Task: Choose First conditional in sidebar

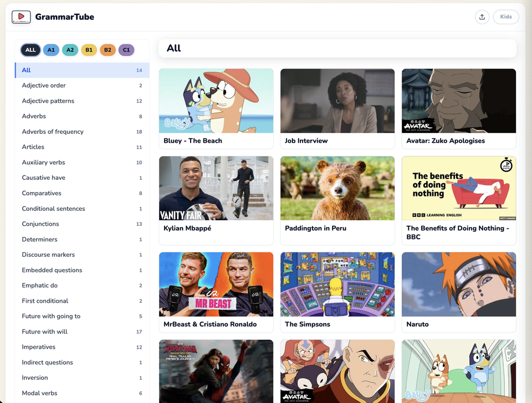Action: 82,301
